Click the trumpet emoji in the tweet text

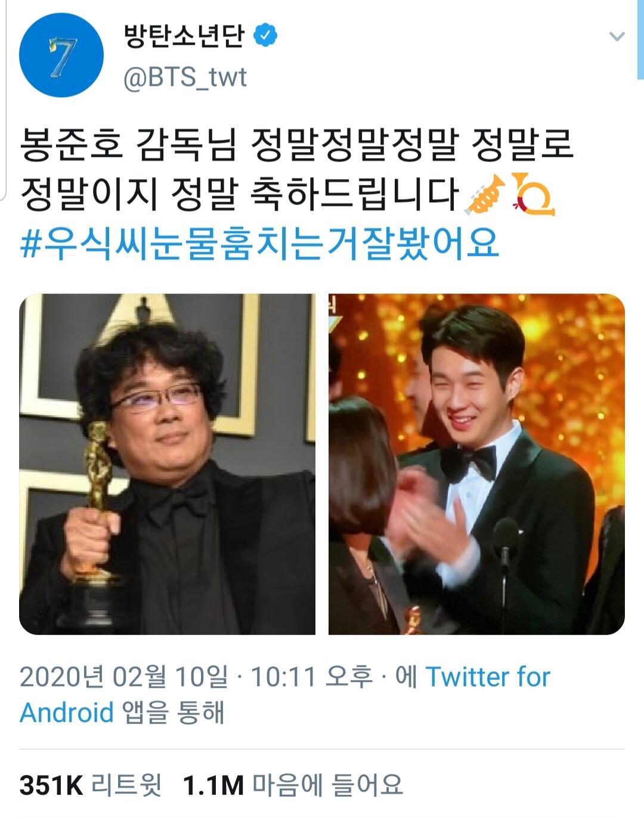pyautogui.click(x=485, y=194)
